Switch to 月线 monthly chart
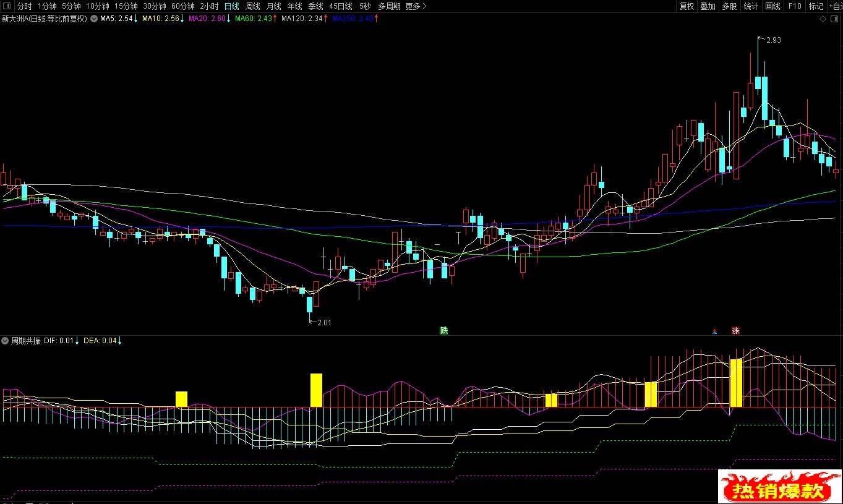This screenshot has height=504, width=843. click(x=274, y=6)
